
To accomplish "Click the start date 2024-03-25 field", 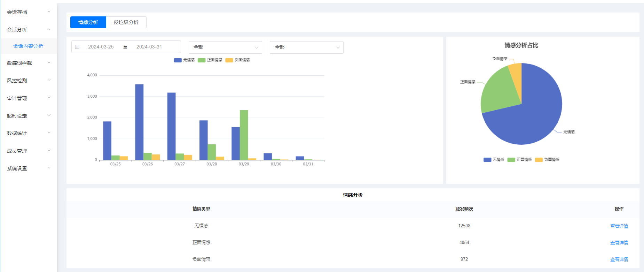I will [x=101, y=47].
